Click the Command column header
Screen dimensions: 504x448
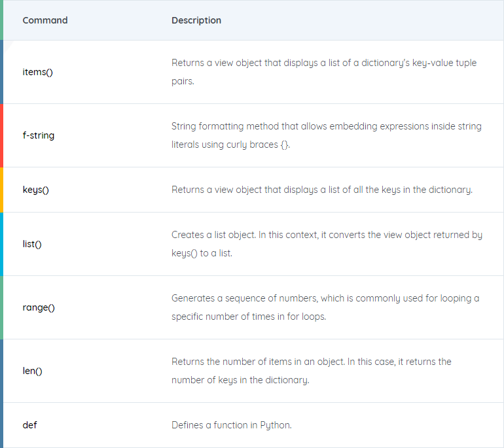pos(45,20)
